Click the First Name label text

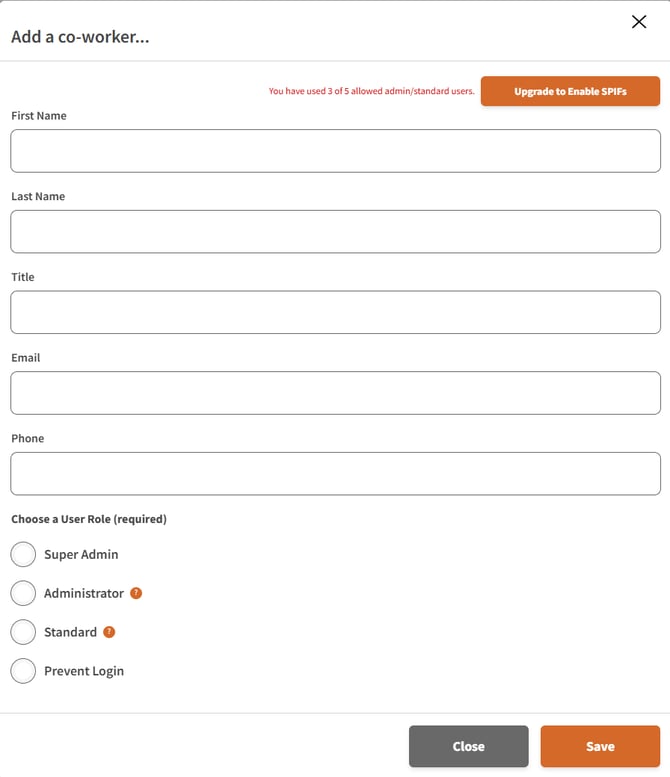39,115
